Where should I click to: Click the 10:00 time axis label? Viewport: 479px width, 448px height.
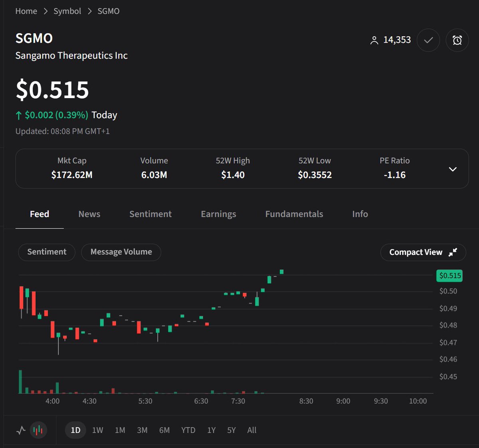pos(418,401)
